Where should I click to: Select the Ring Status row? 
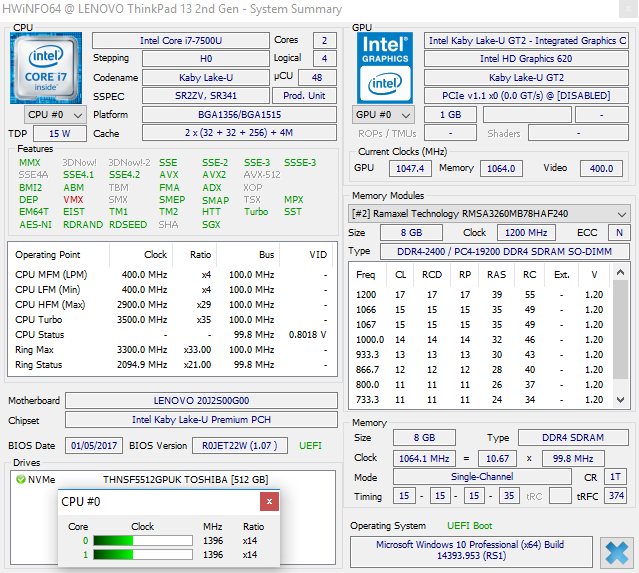pyautogui.click(x=172, y=365)
